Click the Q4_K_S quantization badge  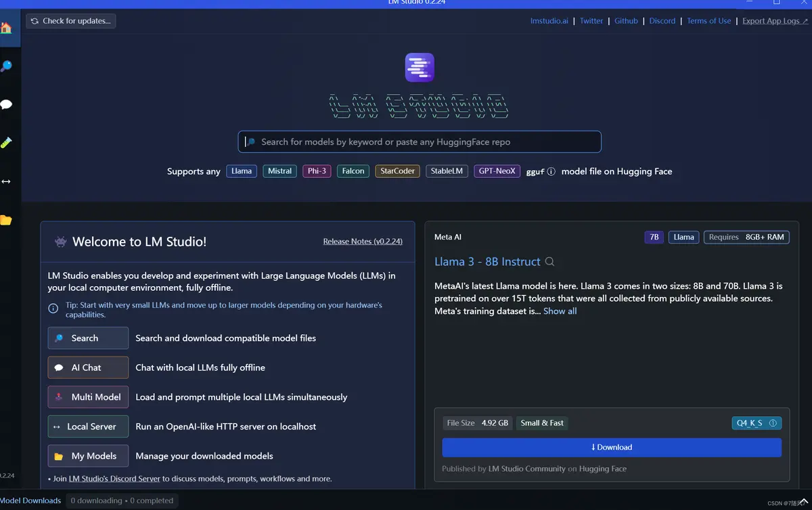pos(757,423)
